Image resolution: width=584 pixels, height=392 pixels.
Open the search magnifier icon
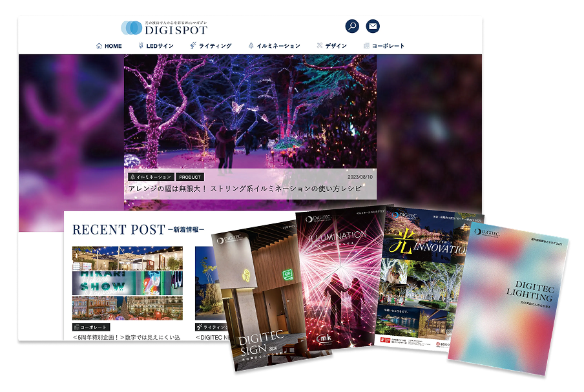click(352, 26)
